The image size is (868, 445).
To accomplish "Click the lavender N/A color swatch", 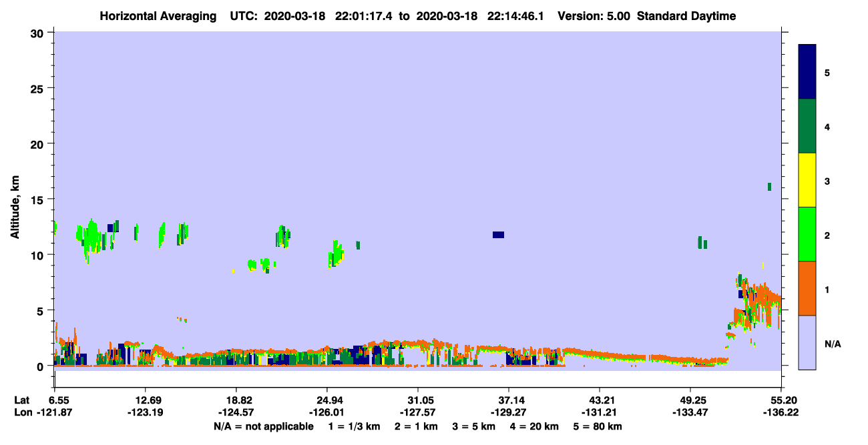I will (x=807, y=342).
